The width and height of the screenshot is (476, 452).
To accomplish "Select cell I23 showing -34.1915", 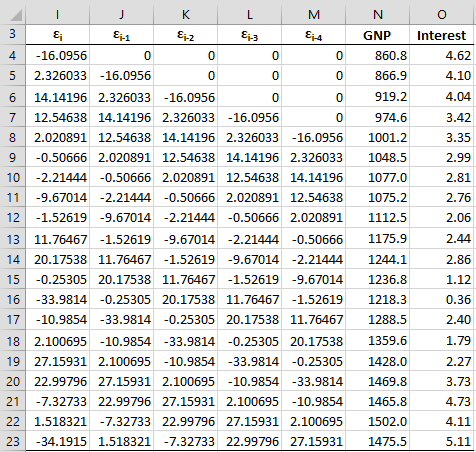I will [x=57, y=441].
